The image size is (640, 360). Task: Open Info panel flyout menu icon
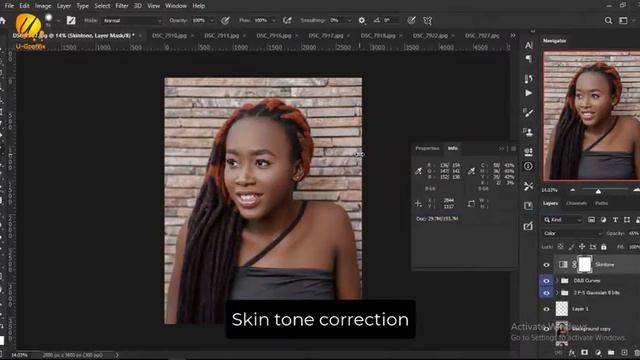[513, 149]
